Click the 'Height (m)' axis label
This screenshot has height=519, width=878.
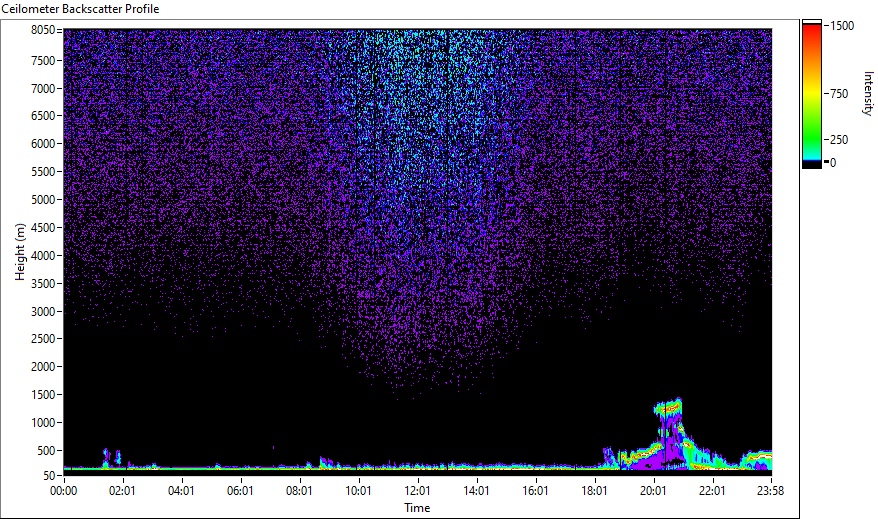pyautogui.click(x=20, y=252)
